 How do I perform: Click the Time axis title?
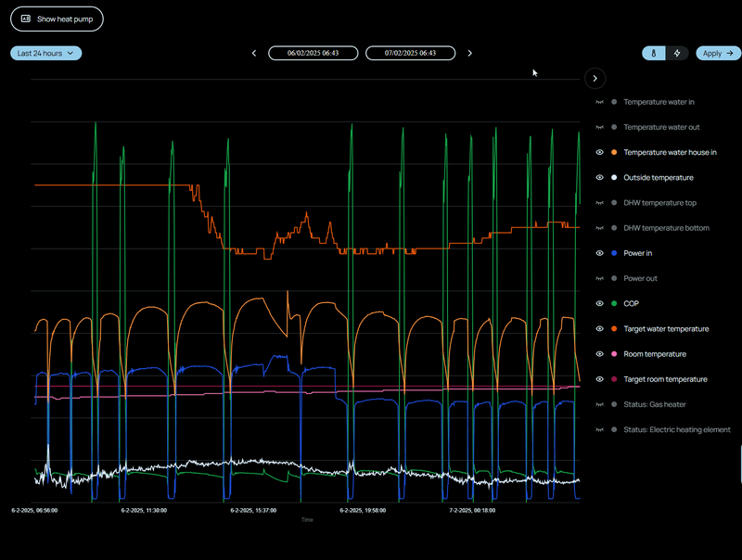click(x=307, y=520)
